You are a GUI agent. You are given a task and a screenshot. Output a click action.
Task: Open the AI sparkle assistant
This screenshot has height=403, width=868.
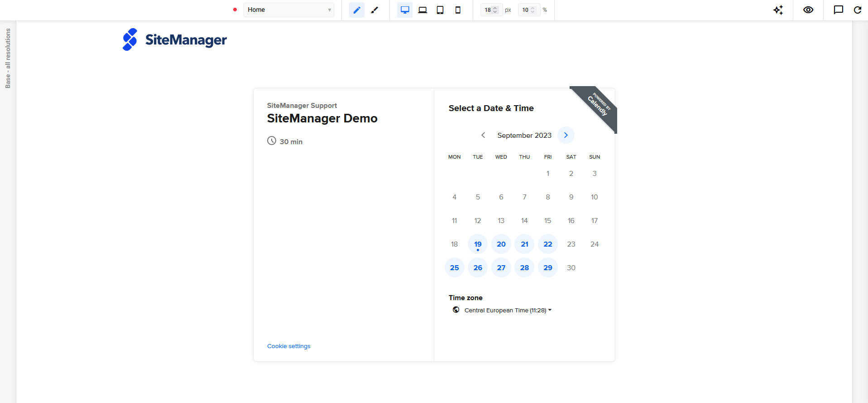778,10
